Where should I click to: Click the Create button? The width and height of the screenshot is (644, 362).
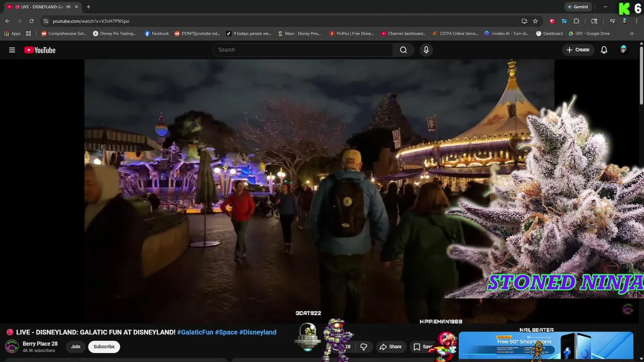pyautogui.click(x=578, y=50)
